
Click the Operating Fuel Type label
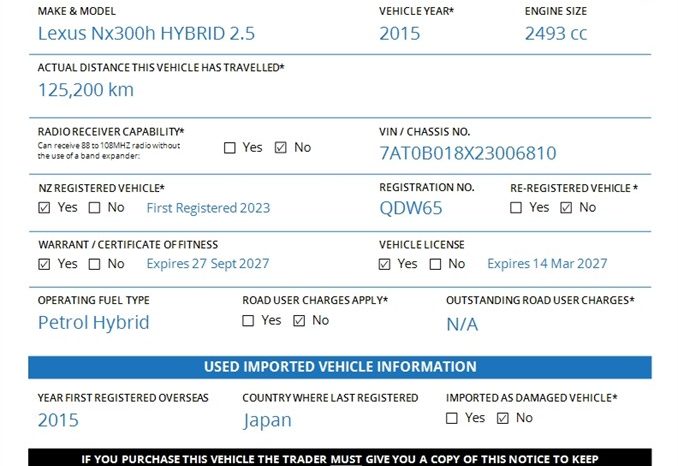click(x=93, y=300)
